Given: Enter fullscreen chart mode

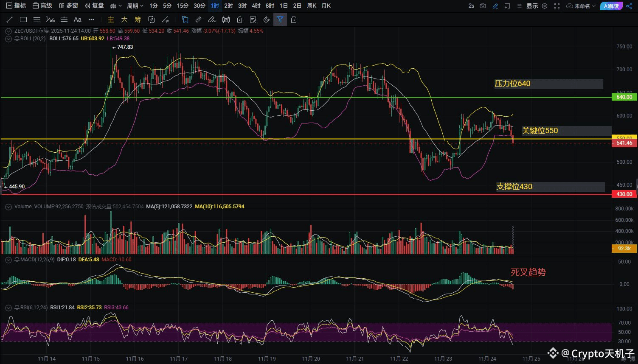Looking at the screenshot, I should [x=557, y=6].
